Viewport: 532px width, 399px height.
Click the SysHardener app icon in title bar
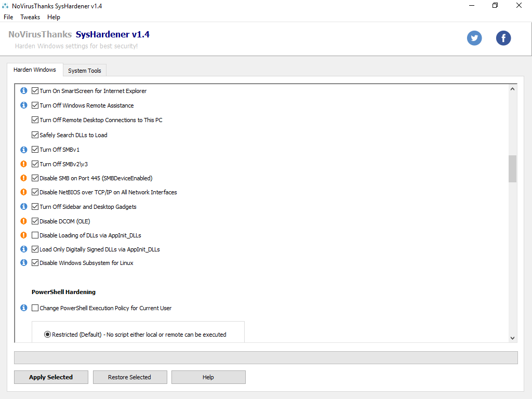coord(5,6)
